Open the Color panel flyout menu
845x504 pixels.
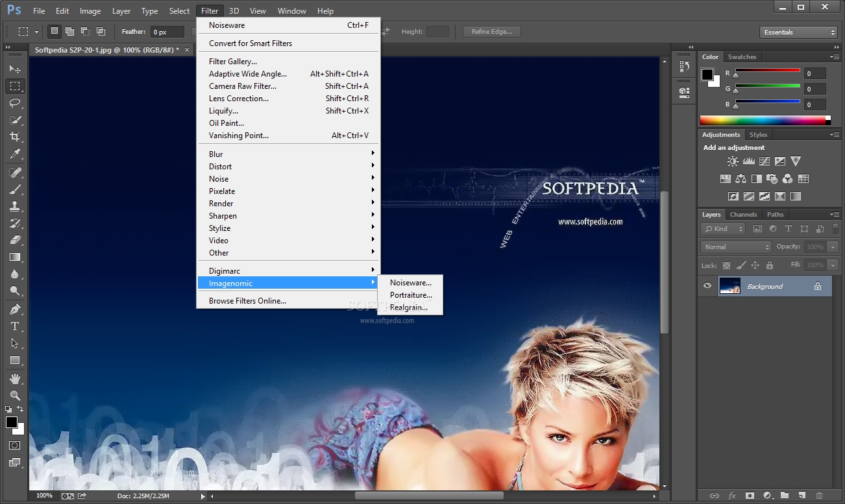tap(834, 57)
